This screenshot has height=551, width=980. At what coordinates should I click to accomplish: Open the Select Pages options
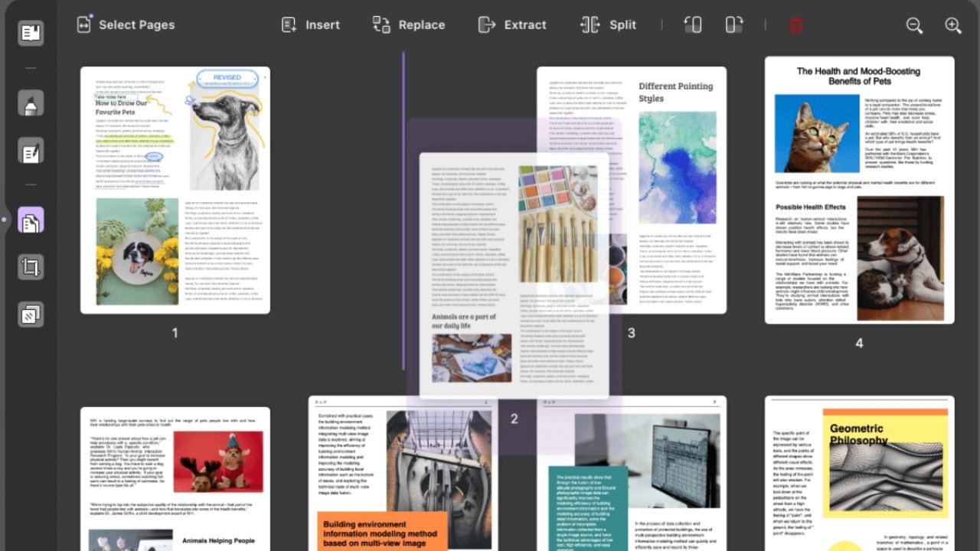(x=126, y=24)
